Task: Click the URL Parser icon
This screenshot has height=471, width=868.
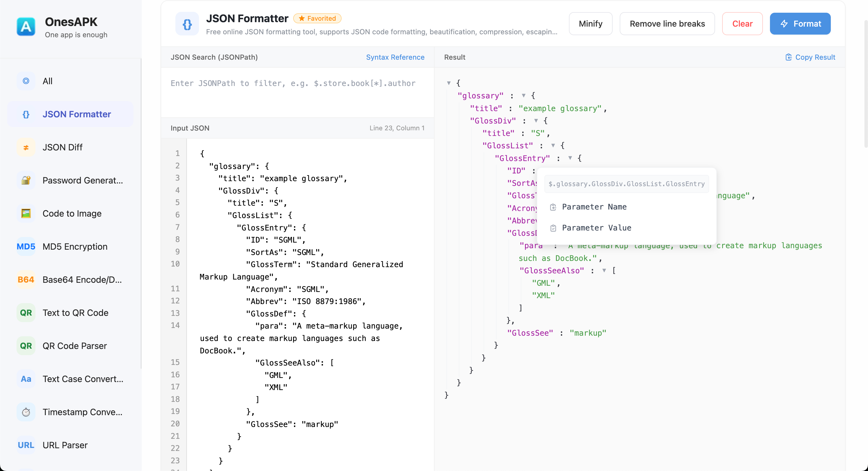Action: click(26, 445)
